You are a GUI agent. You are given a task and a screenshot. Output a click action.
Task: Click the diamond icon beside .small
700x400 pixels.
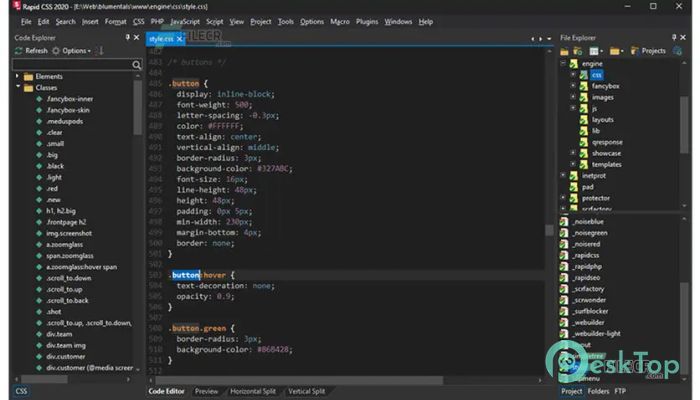[39, 144]
